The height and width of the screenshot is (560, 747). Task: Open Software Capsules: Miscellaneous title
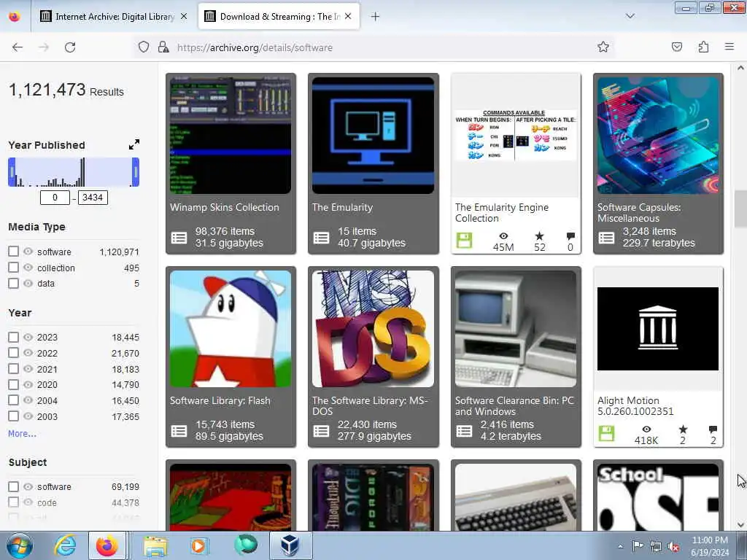click(639, 213)
